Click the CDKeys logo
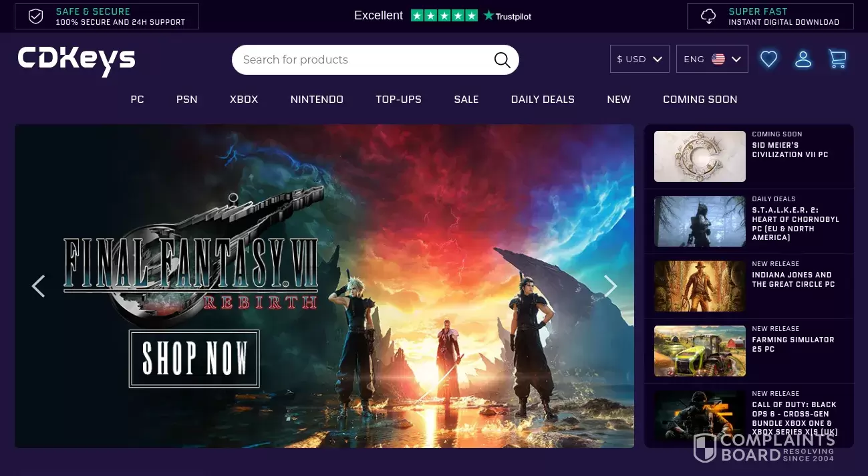Viewport: 868px width, 476px height. coord(76,60)
